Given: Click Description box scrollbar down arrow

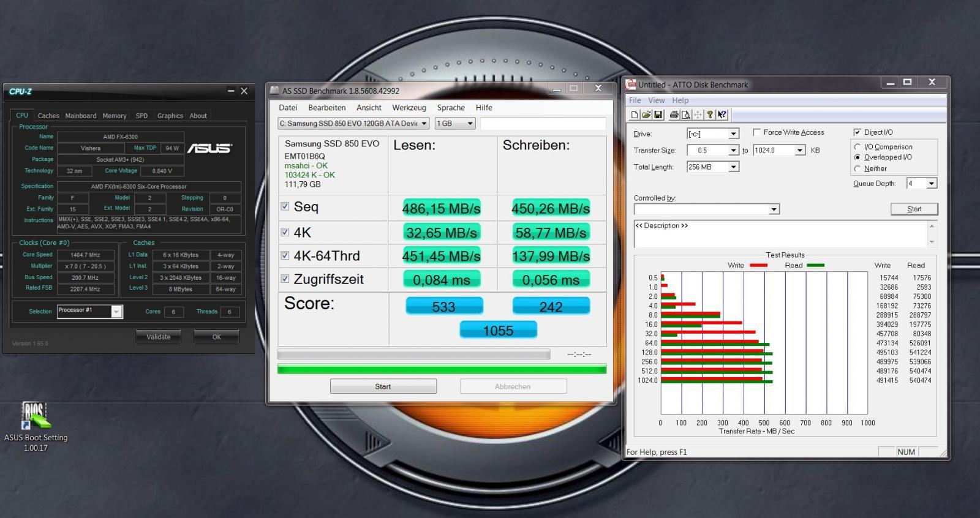Looking at the screenshot, I should tap(932, 242).
